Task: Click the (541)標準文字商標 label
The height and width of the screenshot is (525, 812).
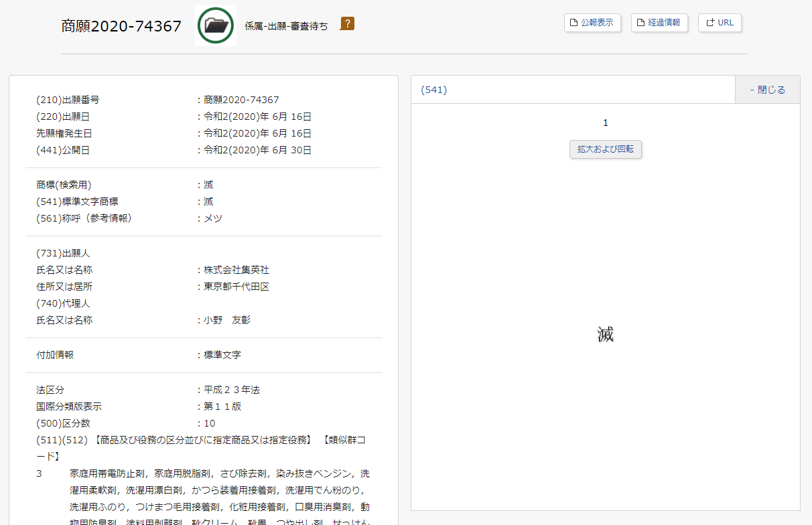Action: 78,202
